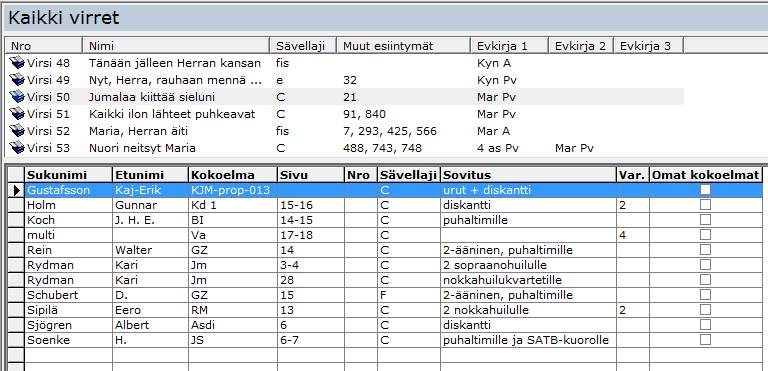
Task: Click the occurrences cell 488, 743, 748
Action: pos(382,148)
